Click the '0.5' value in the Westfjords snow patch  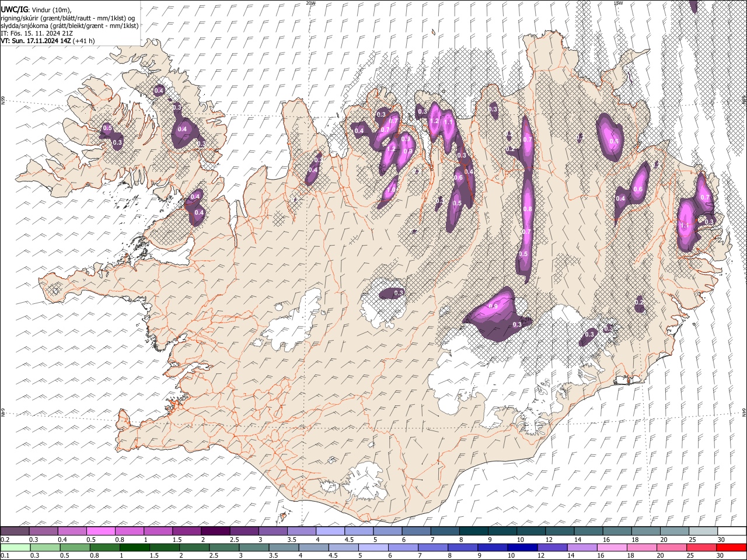107,128
